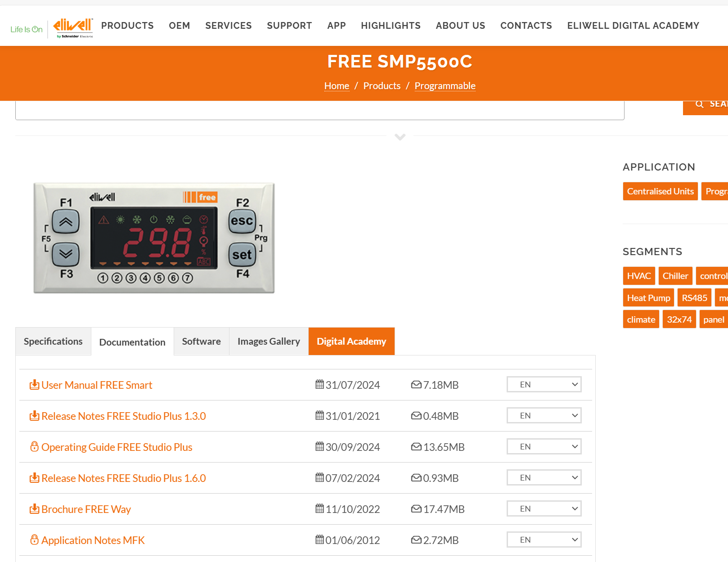Viewport: 728px width, 562px height.
Task: Click download icon for User Manual FREE Smart
Action: (x=34, y=385)
